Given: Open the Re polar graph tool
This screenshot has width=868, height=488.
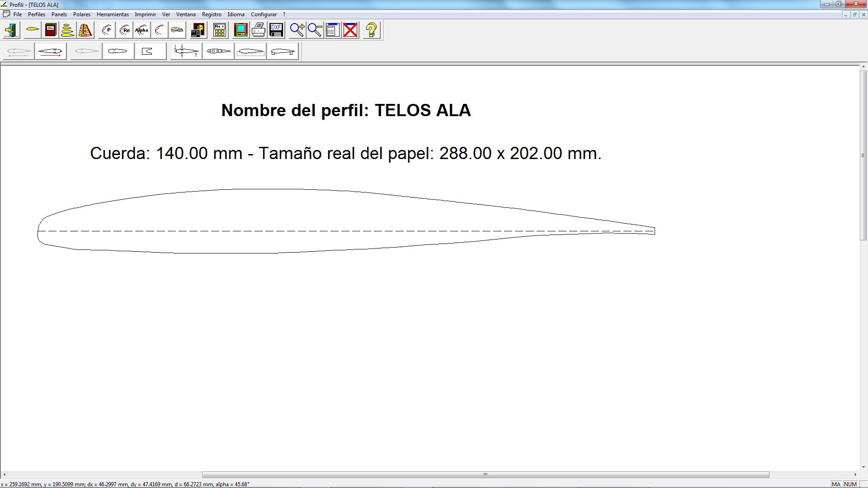Looking at the screenshot, I should tap(125, 30).
